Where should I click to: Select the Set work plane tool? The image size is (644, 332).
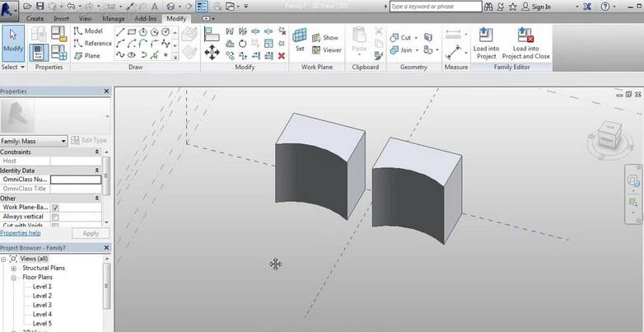300,40
